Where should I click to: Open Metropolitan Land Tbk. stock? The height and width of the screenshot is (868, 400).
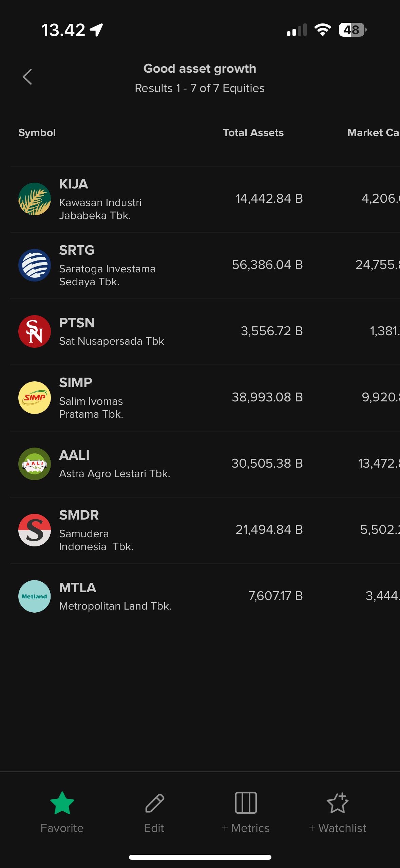tap(205, 596)
